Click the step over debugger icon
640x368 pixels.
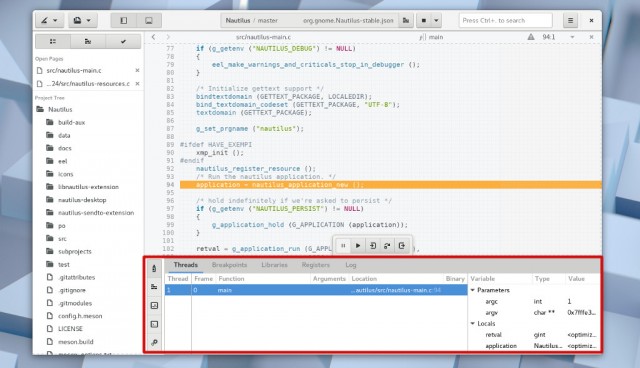click(x=387, y=246)
